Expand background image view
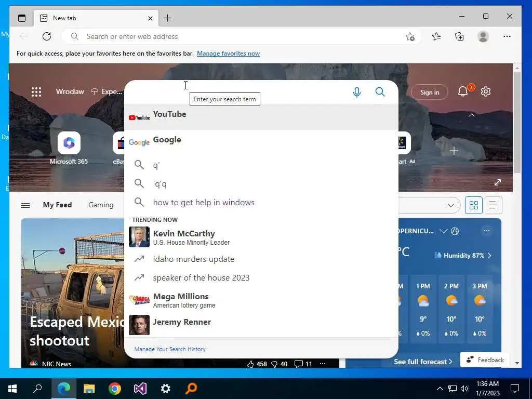The image size is (532, 399). tap(497, 182)
